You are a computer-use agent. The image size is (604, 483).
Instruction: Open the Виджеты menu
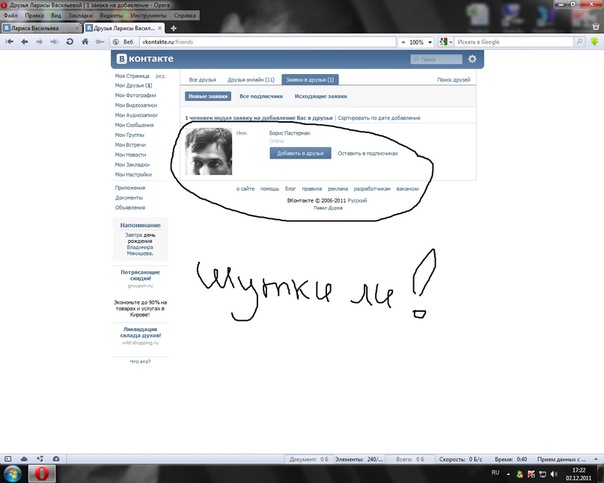(111, 15)
